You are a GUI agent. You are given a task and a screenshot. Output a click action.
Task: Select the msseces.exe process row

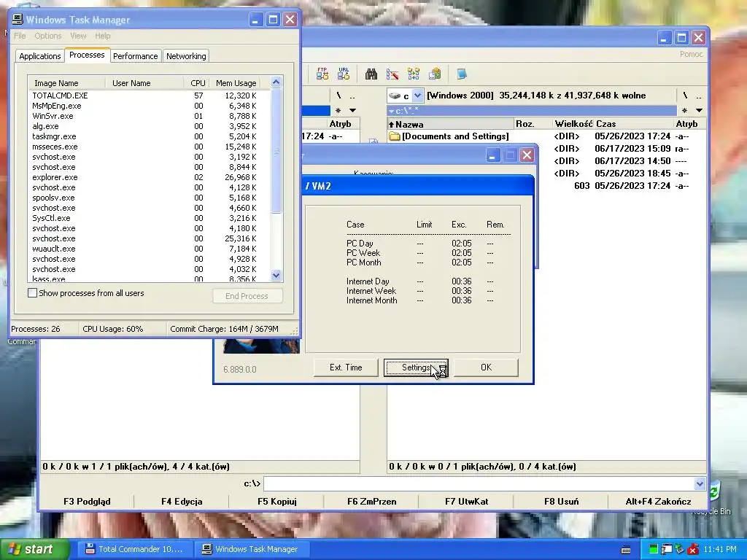[149, 147]
